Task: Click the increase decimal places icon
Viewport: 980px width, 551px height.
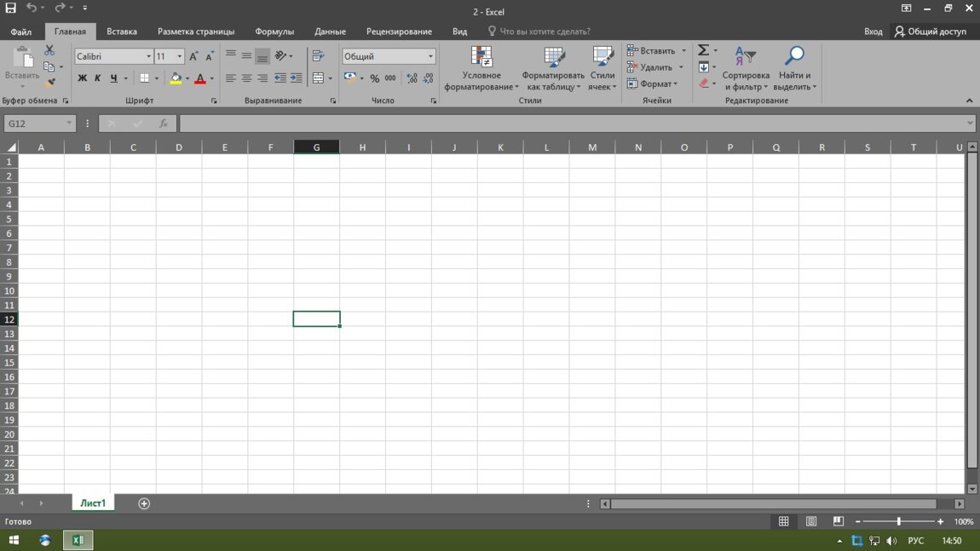Action: 412,78
